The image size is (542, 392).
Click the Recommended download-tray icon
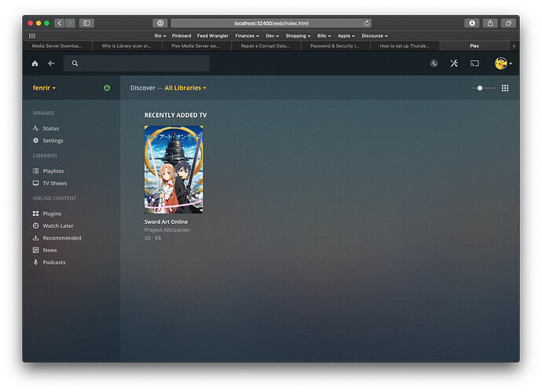35,238
